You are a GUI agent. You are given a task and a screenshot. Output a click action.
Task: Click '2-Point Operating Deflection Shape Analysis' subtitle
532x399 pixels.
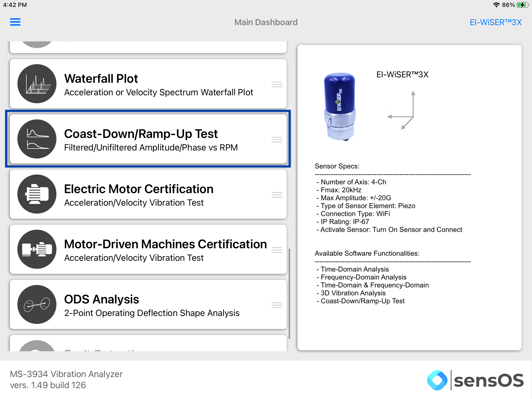coord(152,313)
